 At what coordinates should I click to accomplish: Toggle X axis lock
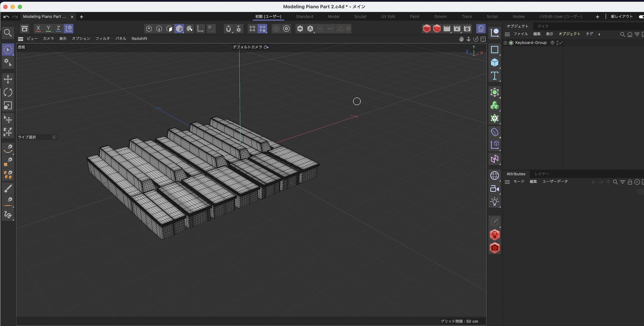(x=38, y=29)
